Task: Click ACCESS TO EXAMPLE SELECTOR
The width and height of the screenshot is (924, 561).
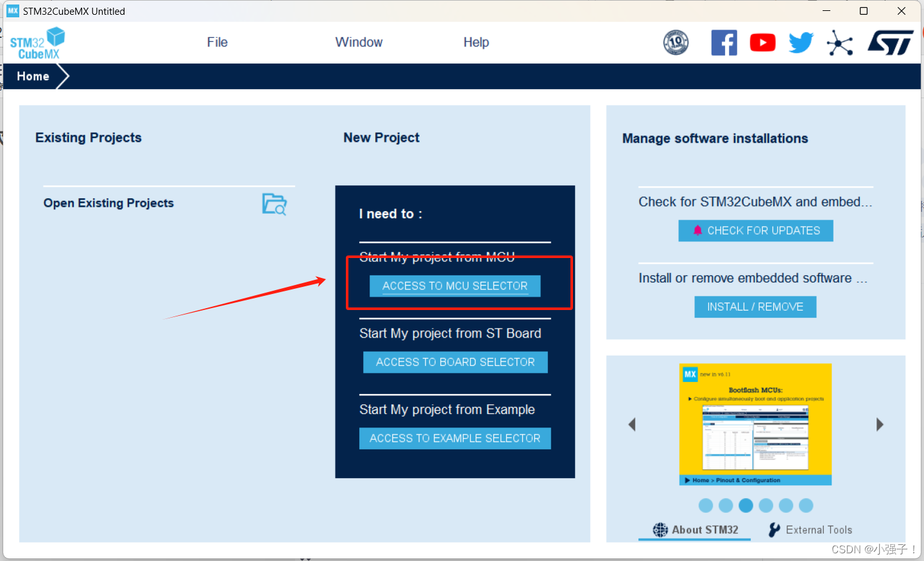Action: point(455,438)
